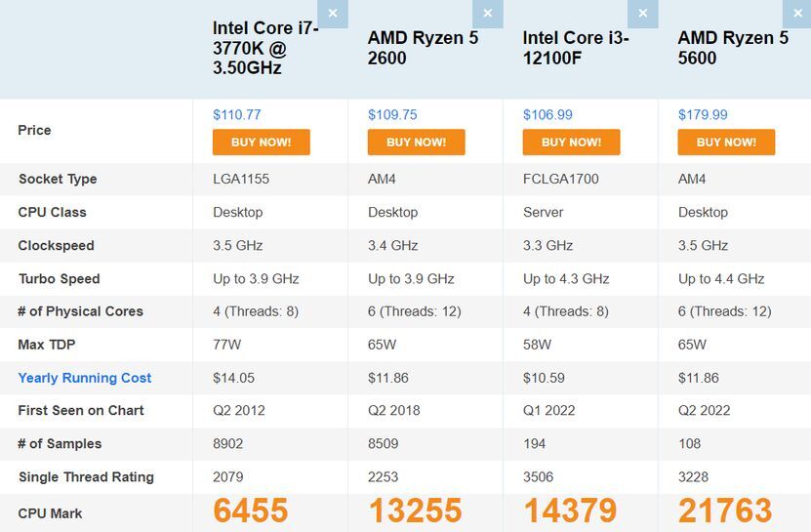Follow the $106.99 price link

547,114
